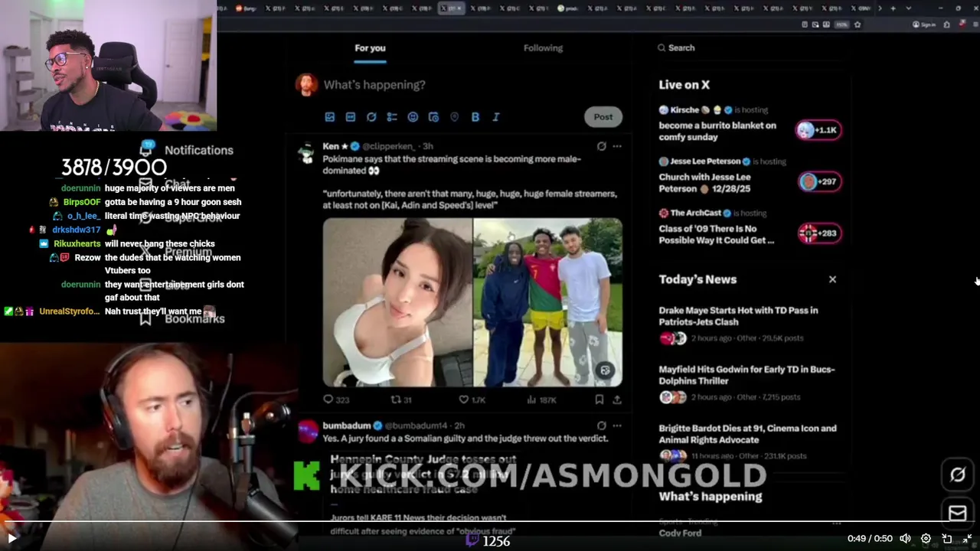The height and width of the screenshot is (551, 980).
Task: Open the emoji picker in compose
Action: [x=413, y=117]
